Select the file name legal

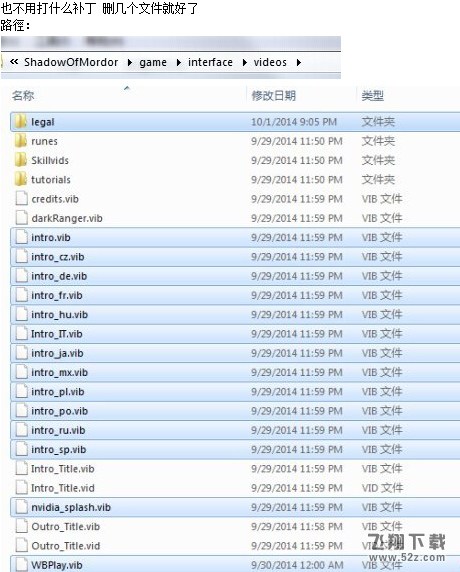tap(43, 122)
